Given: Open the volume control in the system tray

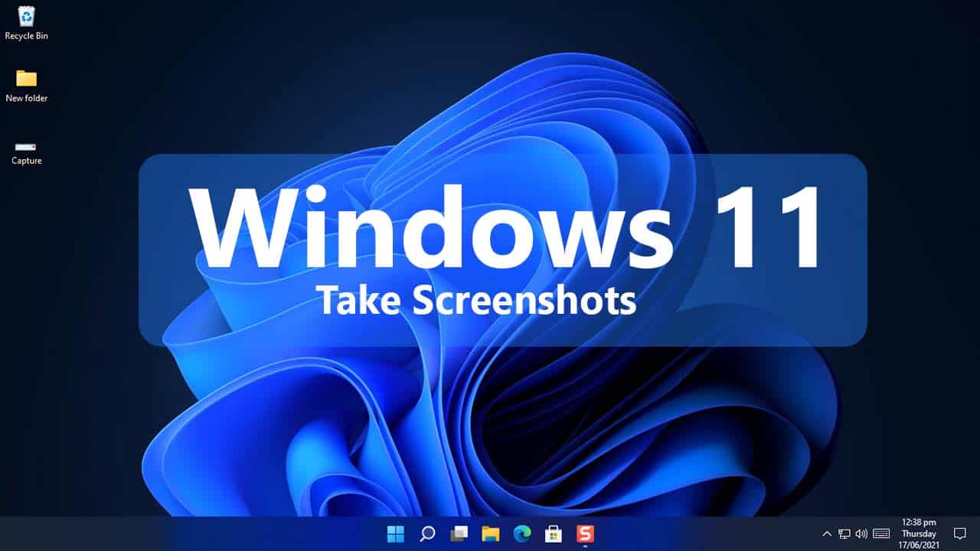Looking at the screenshot, I should (x=861, y=533).
